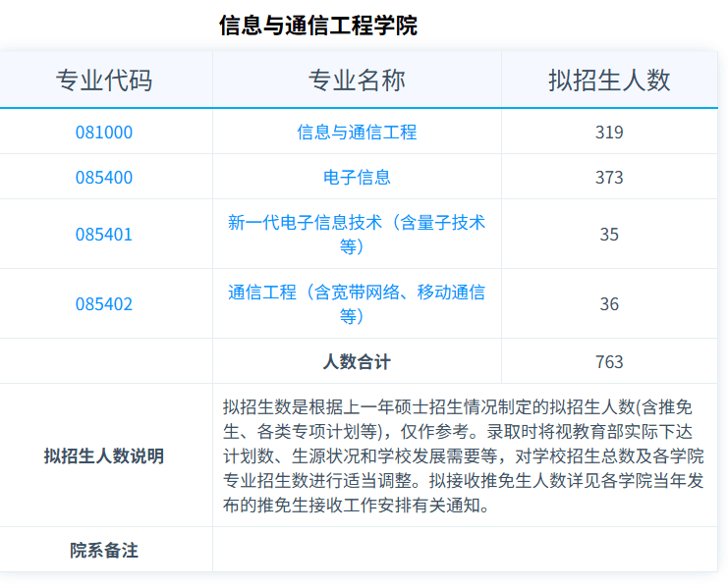Click the 信息与通信工程学院 page title
The width and height of the screenshot is (728, 588).
pos(318,26)
